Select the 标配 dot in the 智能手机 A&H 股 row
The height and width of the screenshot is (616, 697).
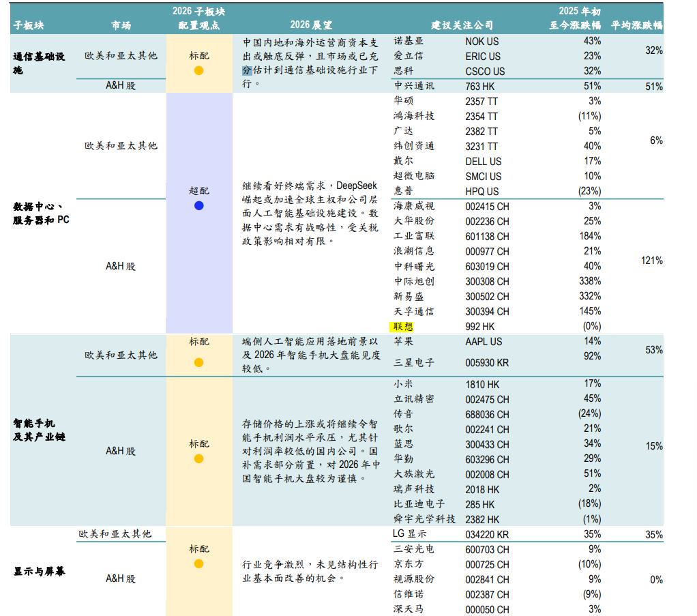pos(198,457)
